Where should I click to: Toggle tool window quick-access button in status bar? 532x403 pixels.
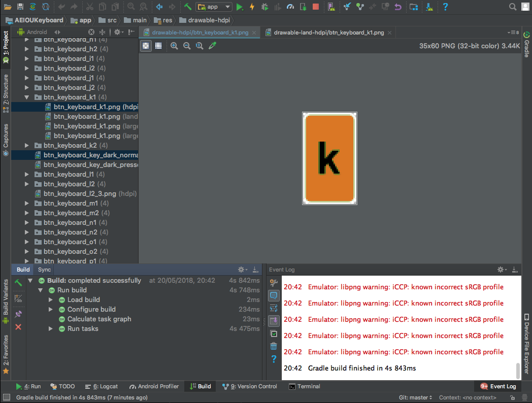tap(7, 398)
